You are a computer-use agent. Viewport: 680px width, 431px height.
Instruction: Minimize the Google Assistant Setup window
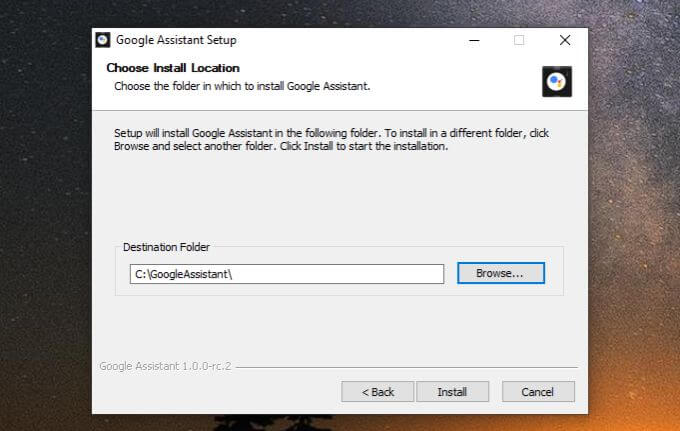point(472,41)
